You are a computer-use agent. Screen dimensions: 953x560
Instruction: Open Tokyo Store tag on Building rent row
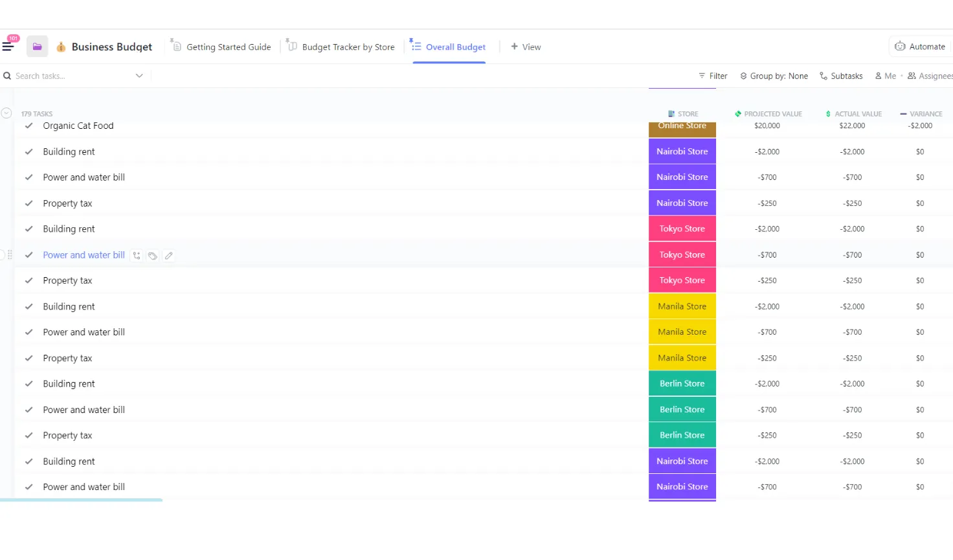point(682,229)
